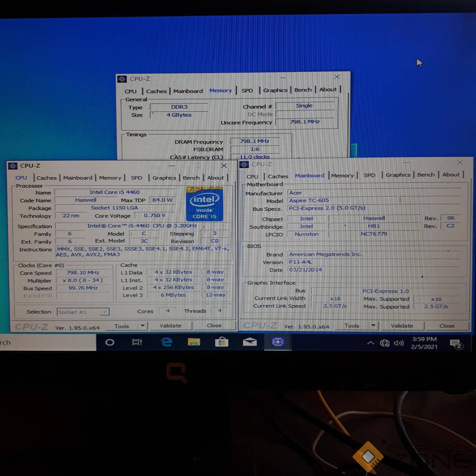Select the SPD tab in the Mainboard window
Image resolution: width=476 pixels, height=476 pixels.
pos(369,175)
